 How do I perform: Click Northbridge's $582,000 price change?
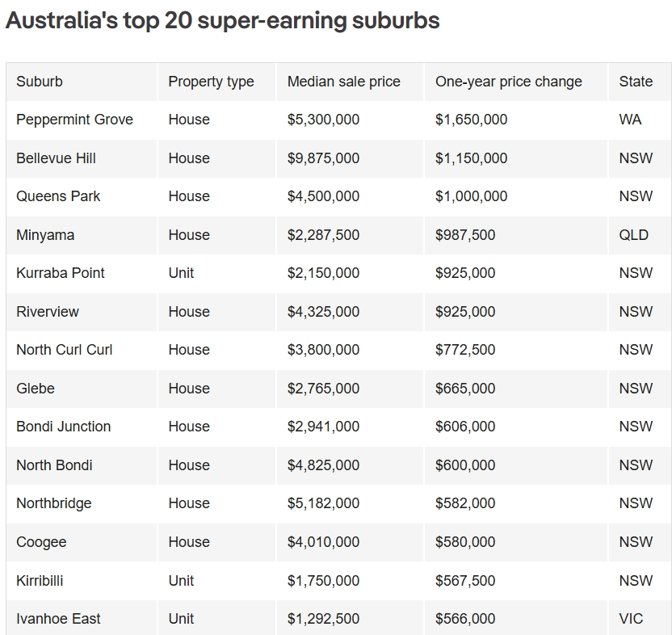(x=465, y=503)
